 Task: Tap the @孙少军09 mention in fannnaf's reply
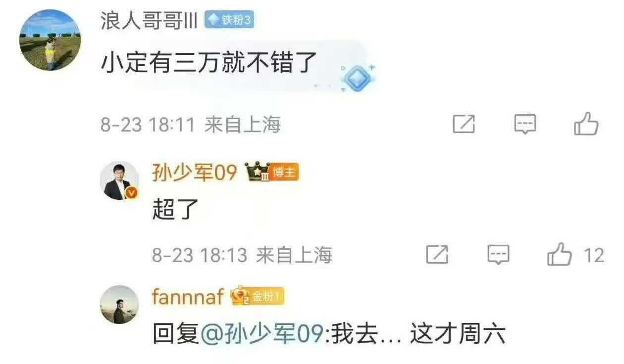click(x=263, y=335)
